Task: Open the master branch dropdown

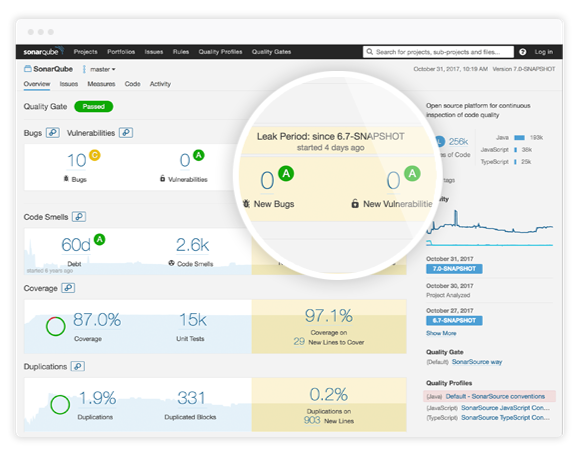Action: [x=103, y=69]
